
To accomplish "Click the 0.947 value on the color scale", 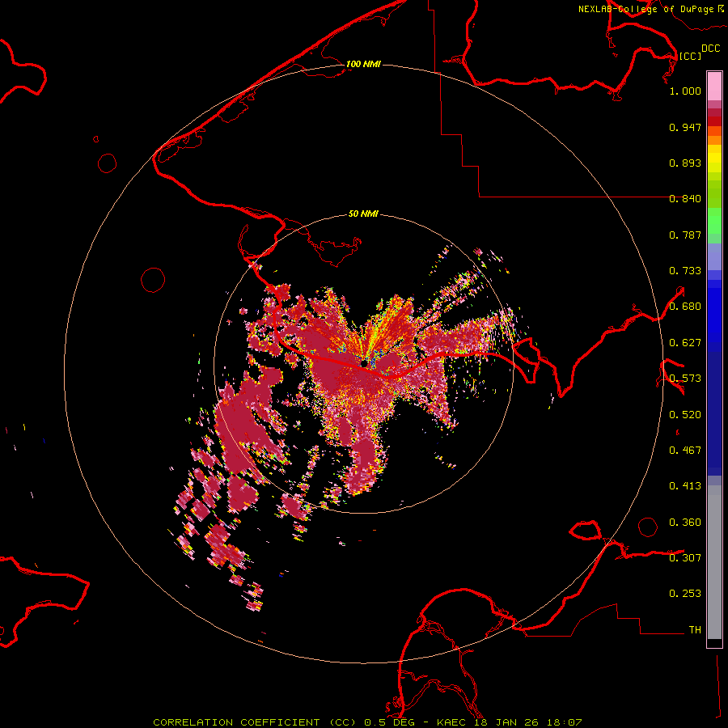I will (x=685, y=127).
